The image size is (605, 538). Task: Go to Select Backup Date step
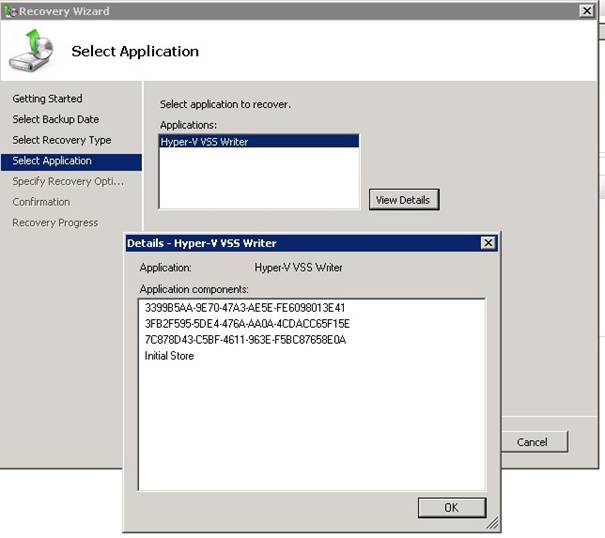56,119
